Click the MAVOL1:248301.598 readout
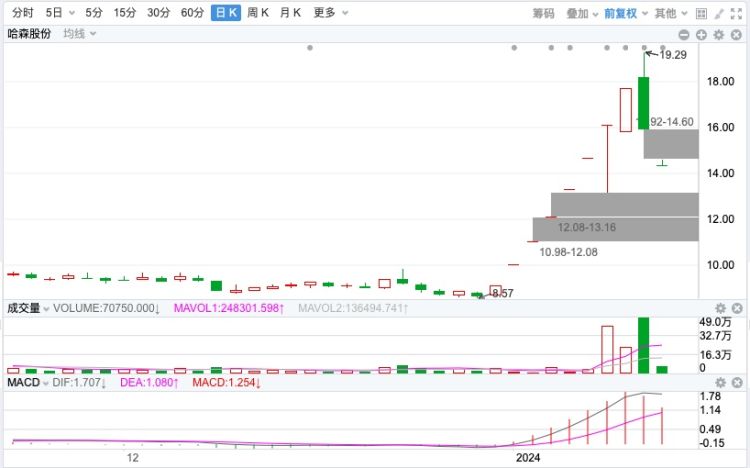The height and width of the screenshot is (468, 750). 229,308
